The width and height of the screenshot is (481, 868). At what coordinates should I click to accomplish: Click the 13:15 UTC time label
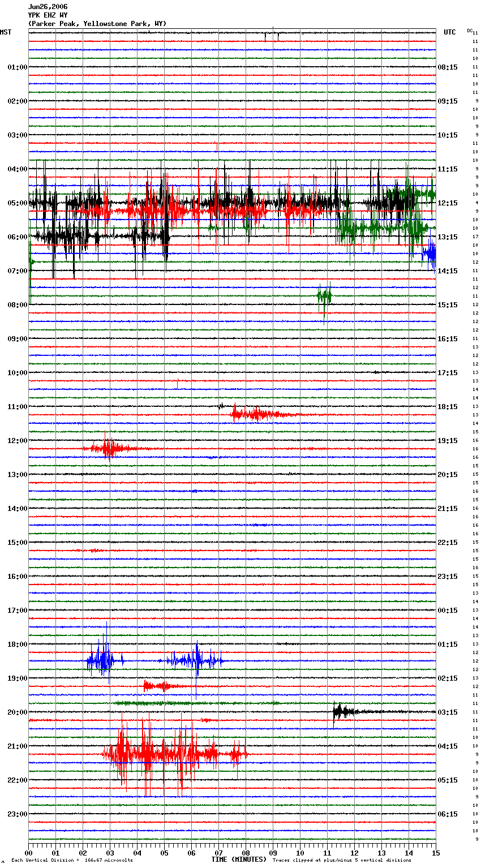(448, 237)
